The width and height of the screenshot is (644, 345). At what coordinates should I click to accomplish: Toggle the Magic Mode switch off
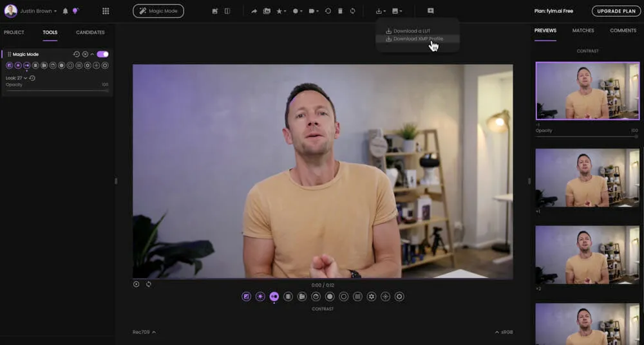[x=102, y=54]
